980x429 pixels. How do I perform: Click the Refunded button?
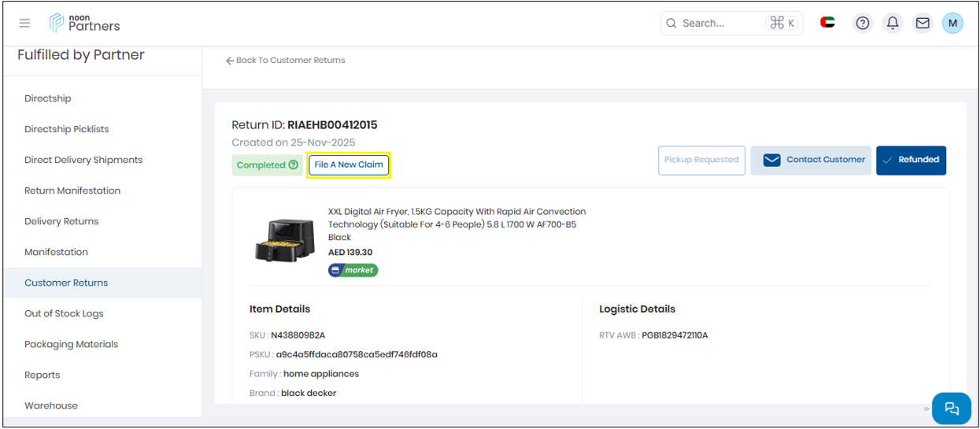coord(911,160)
